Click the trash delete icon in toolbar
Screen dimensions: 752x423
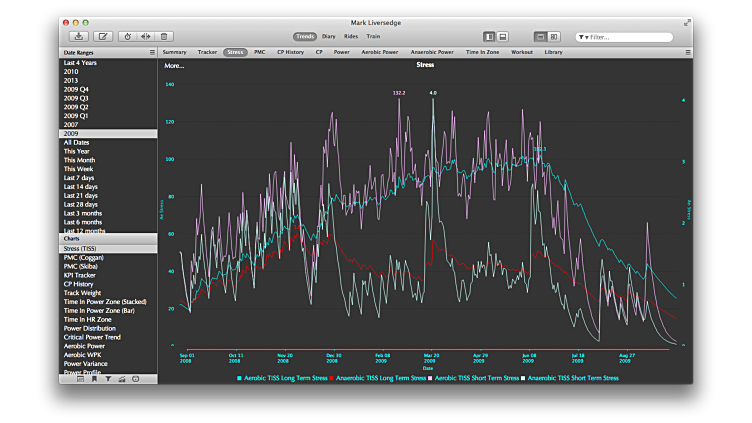pyautogui.click(x=164, y=36)
